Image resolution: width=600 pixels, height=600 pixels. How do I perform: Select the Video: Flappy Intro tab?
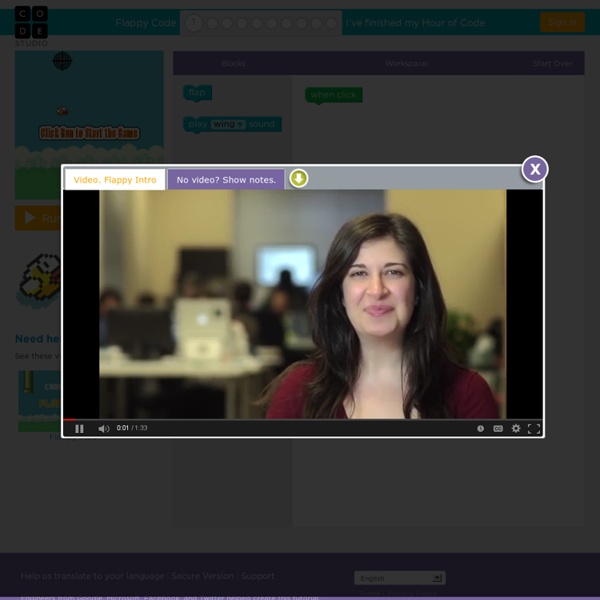[x=115, y=179]
